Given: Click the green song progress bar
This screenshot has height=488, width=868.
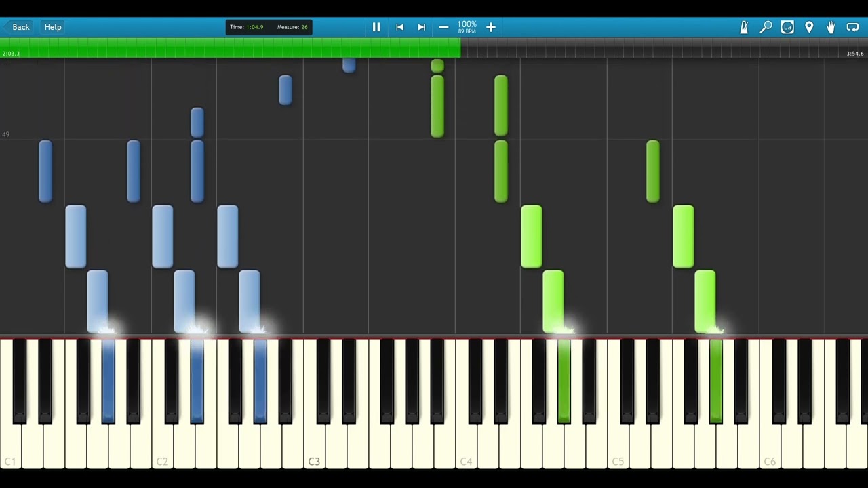Looking at the screenshot, I should 231,47.
